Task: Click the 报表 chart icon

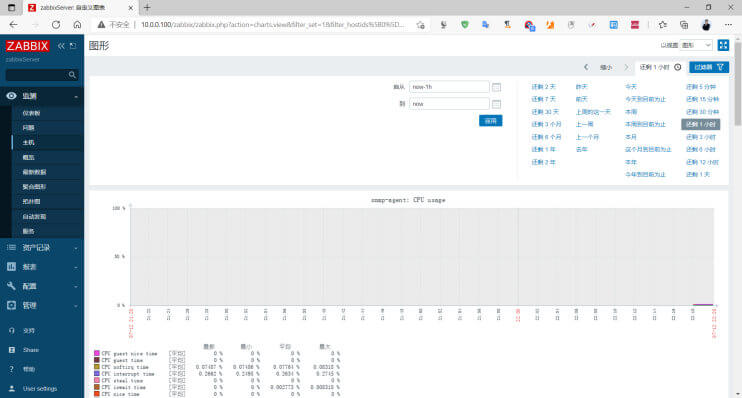Action: click(x=11, y=267)
